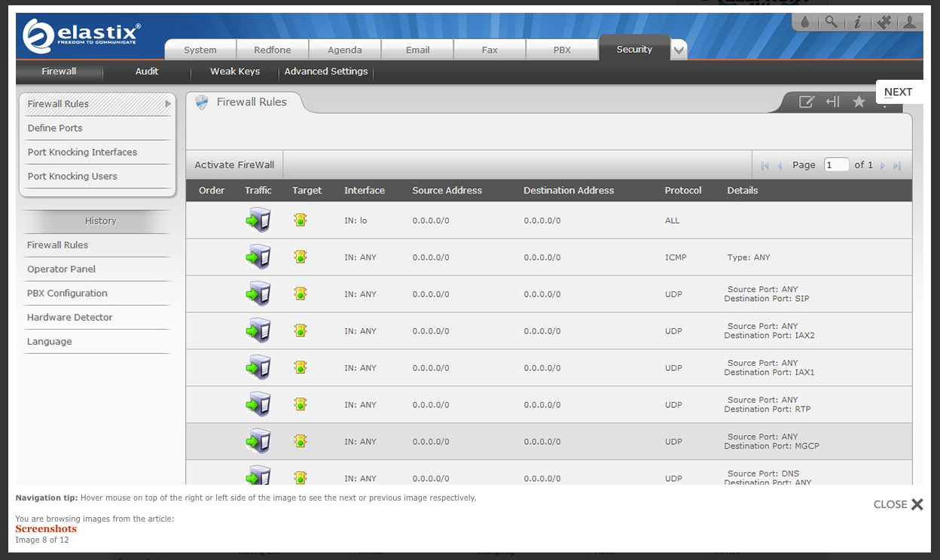Open the Redfone tab
This screenshot has height=560, width=940.
[x=272, y=50]
